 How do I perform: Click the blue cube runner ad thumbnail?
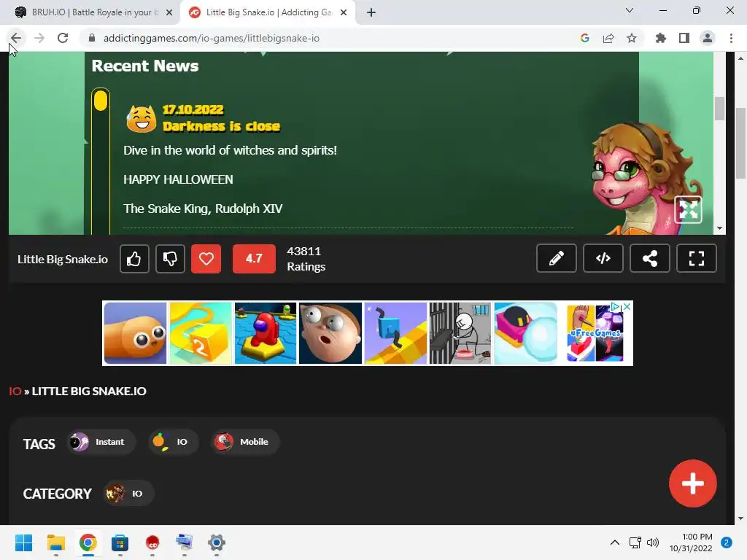(x=395, y=332)
